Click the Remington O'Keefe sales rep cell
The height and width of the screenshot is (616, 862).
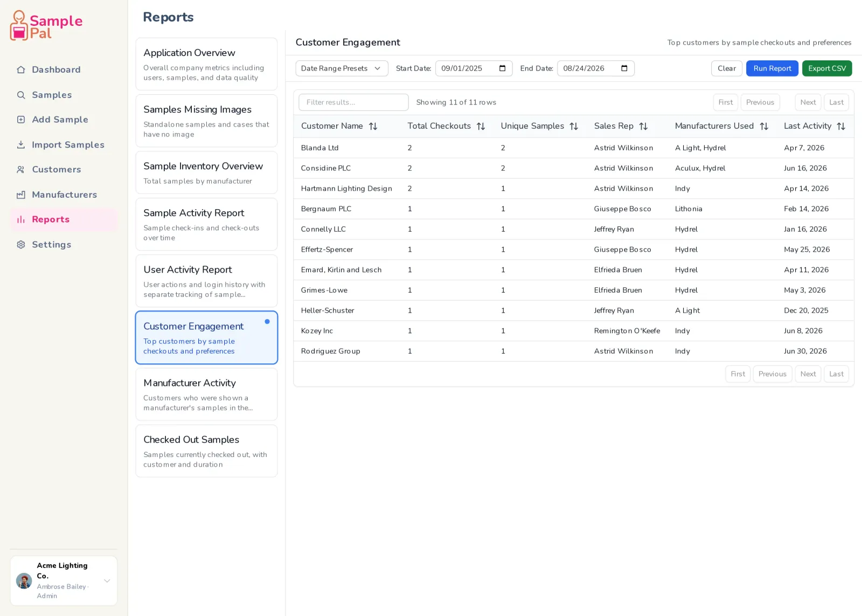[x=627, y=331]
